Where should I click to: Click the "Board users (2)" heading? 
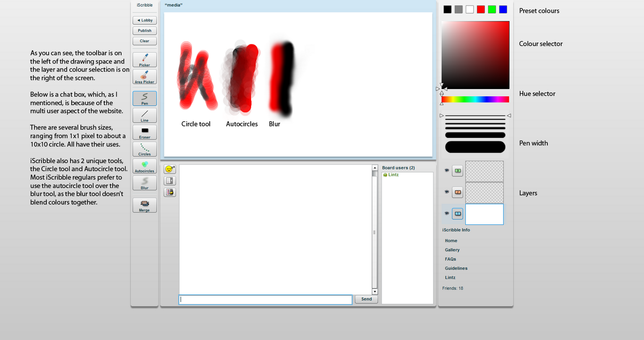tap(398, 168)
